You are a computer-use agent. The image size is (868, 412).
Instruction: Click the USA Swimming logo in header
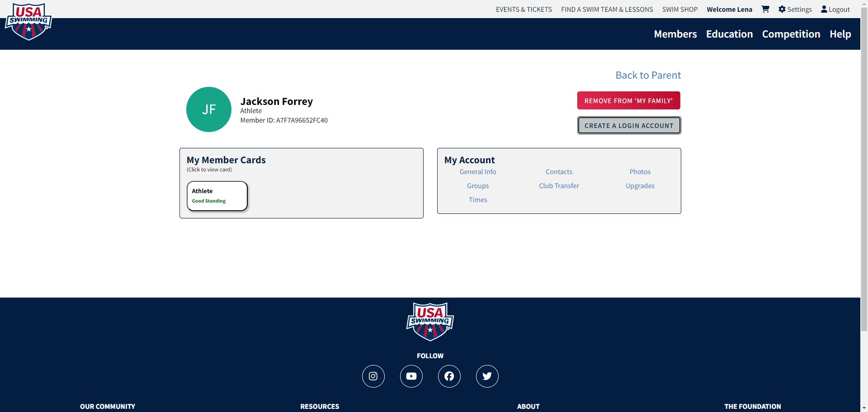coord(28,21)
